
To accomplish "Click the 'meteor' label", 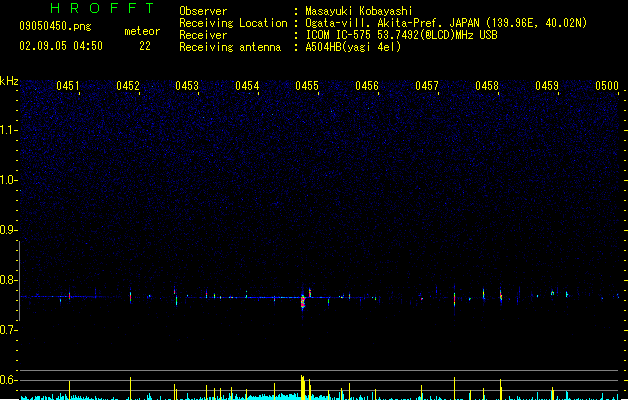I will tap(142, 31).
